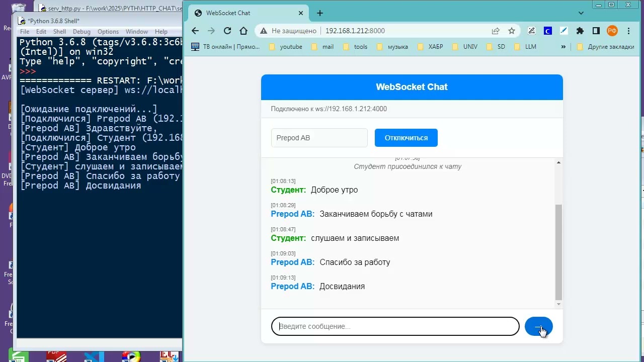
Task: Click the Отключиться button
Action: pyautogui.click(x=406, y=138)
